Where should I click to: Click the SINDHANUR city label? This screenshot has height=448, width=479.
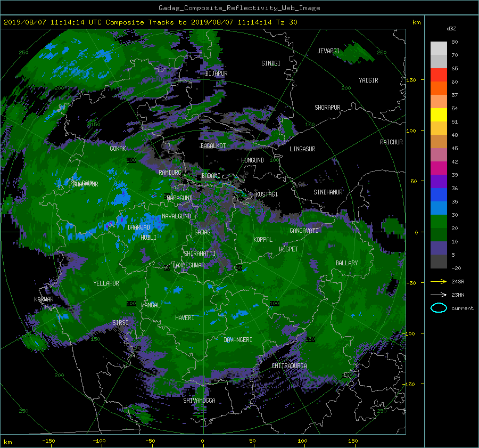pyautogui.click(x=328, y=192)
